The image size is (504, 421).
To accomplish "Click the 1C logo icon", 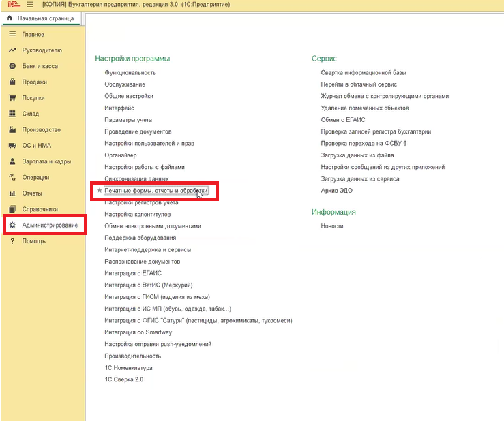I will pos(14,5).
